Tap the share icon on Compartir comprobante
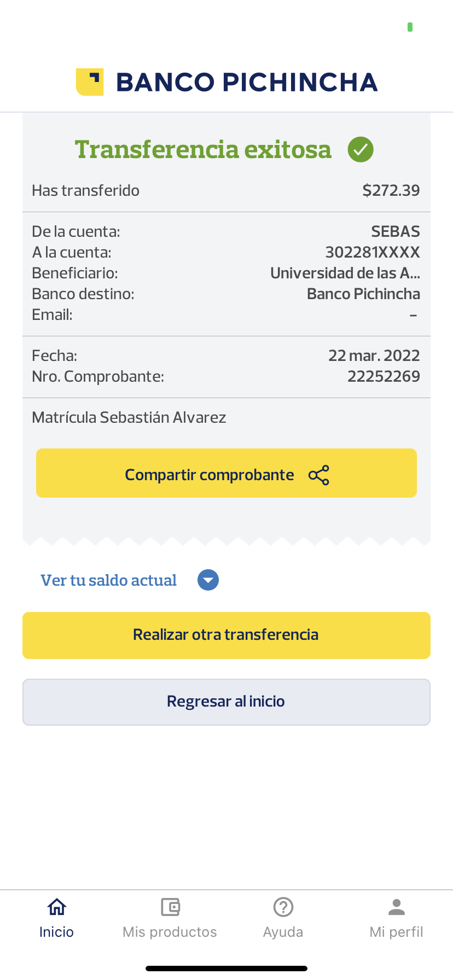The height and width of the screenshot is (980, 453). coord(319,475)
